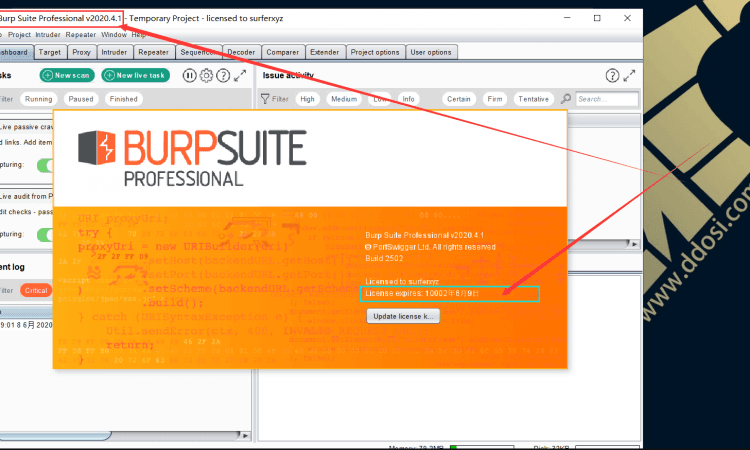Click right arrow of issue list scrollbar
This screenshot has width=750, height=450.
coord(634,244)
